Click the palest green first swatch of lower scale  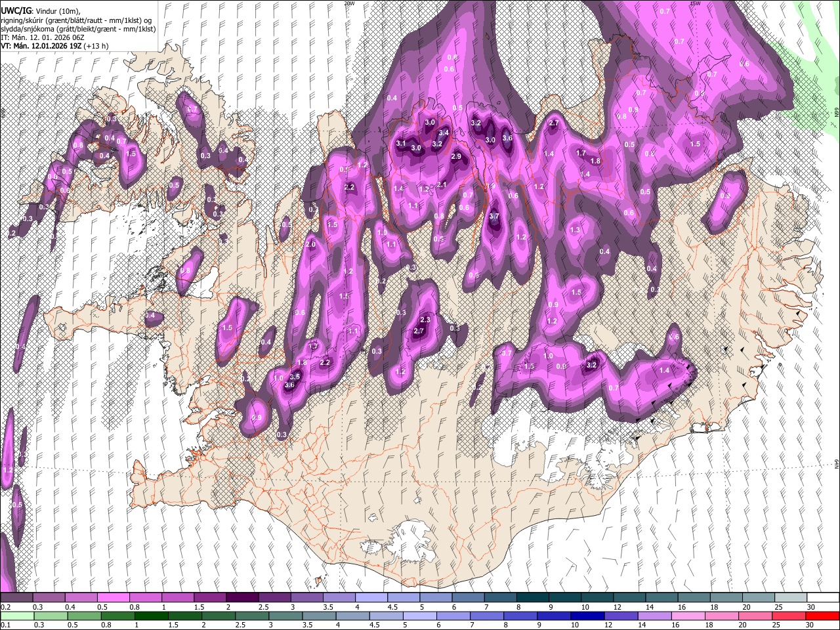coord(17,616)
